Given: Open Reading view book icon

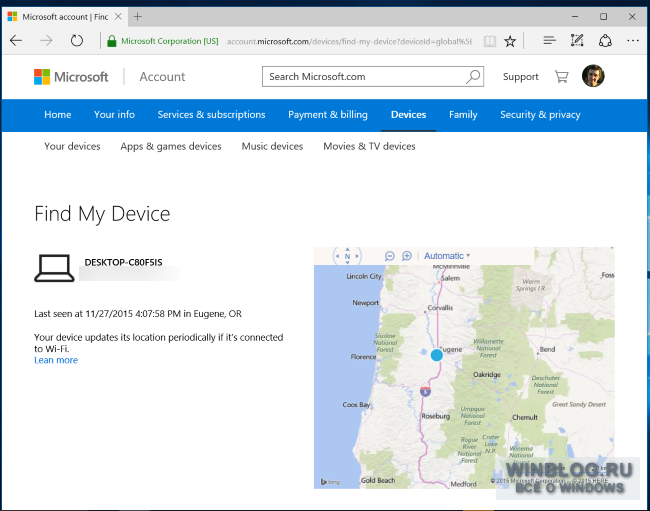Looking at the screenshot, I should [490, 41].
